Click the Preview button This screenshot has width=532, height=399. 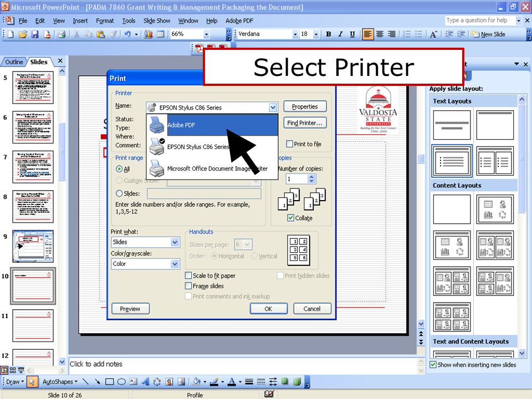[130, 309]
